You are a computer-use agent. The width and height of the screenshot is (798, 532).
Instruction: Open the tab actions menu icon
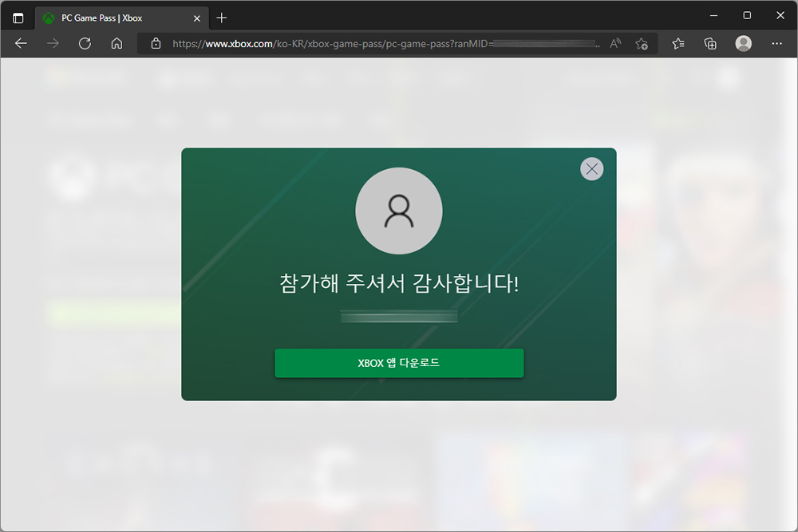tap(18, 18)
